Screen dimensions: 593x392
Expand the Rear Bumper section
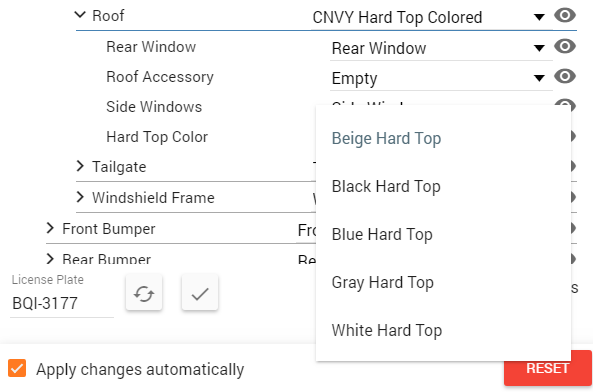pyautogui.click(x=50, y=259)
